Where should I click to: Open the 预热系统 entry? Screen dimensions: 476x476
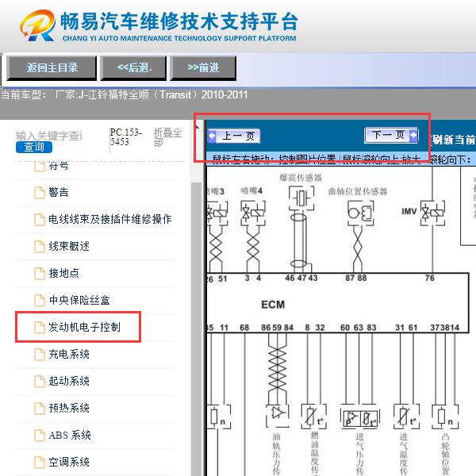point(69,409)
